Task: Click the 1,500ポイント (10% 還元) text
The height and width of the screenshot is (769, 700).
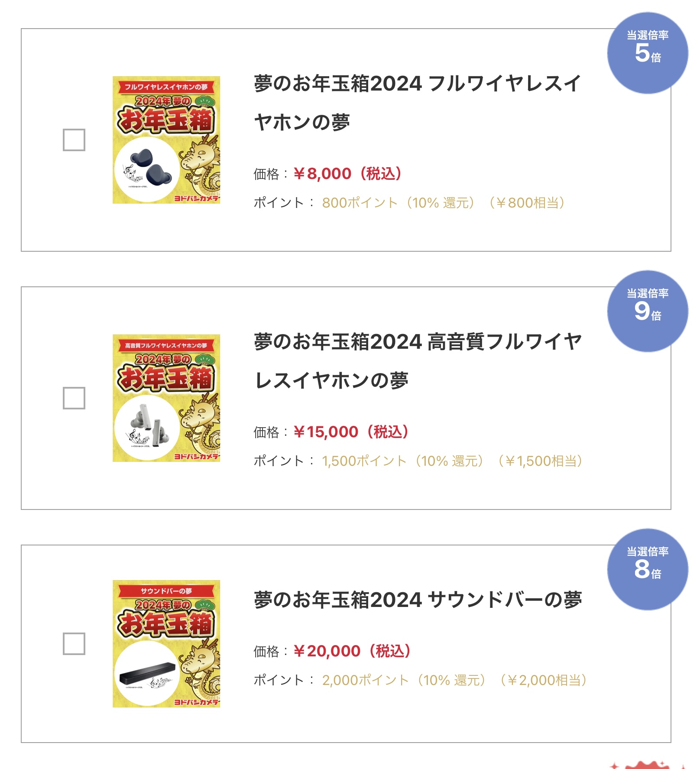Action: pos(403,461)
